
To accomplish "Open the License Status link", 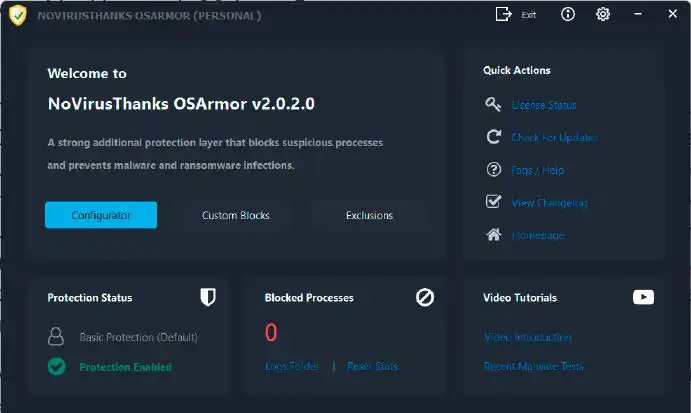I will (x=544, y=105).
